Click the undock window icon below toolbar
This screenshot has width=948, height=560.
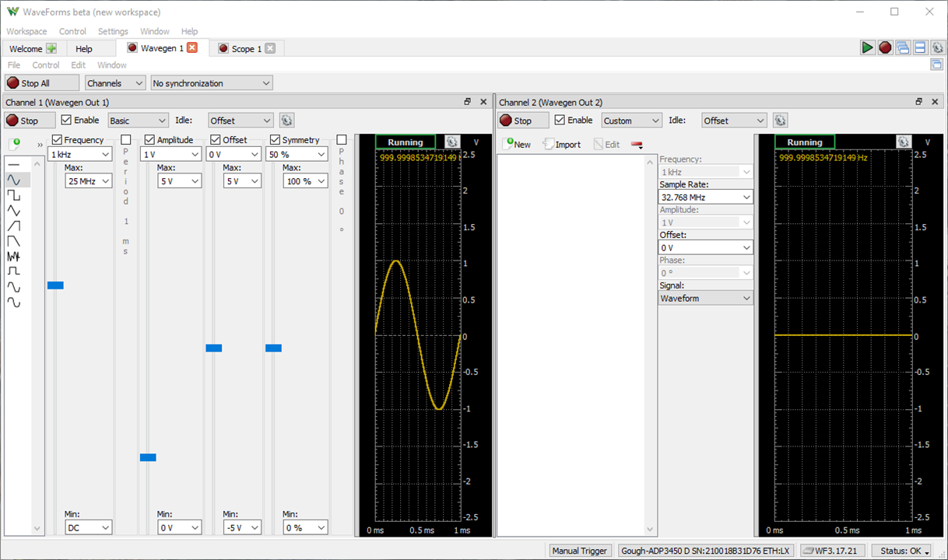coord(937,65)
